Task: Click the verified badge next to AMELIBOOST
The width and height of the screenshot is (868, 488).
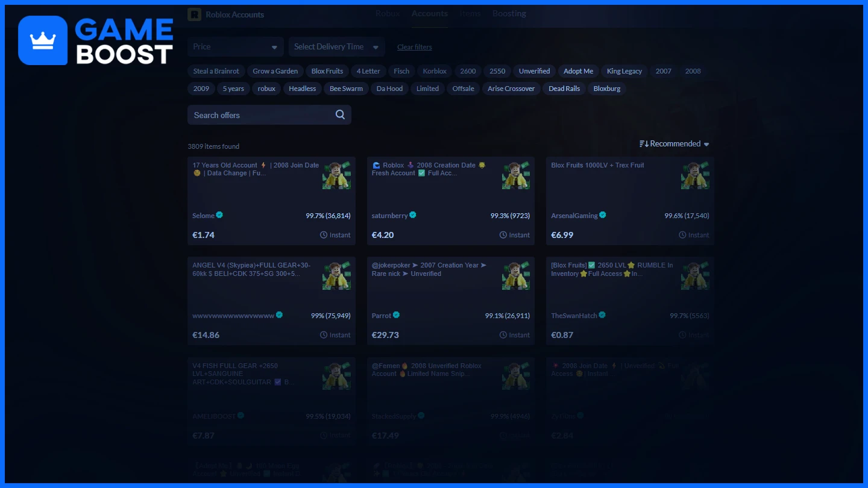Action: [x=241, y=416]
